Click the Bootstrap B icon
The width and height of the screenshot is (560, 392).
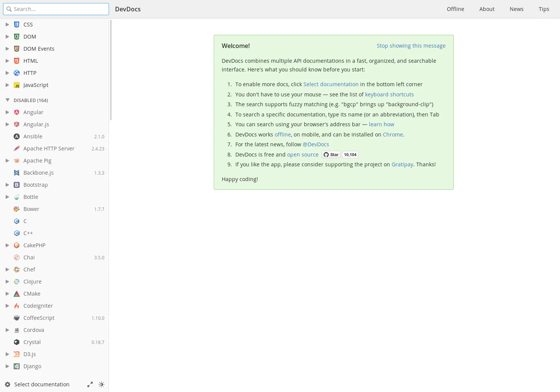point(17,185)
